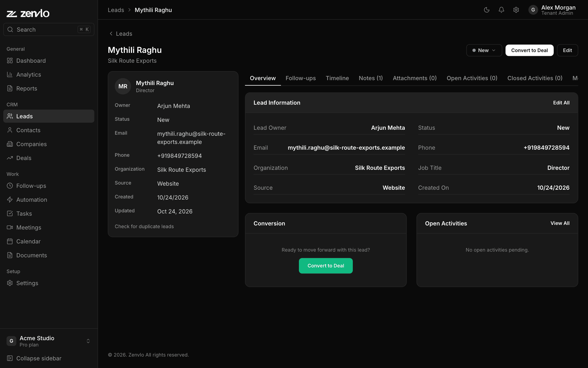Focus the Search field
Viewport: 588px width, 368px height.
[x=49, y=29]
